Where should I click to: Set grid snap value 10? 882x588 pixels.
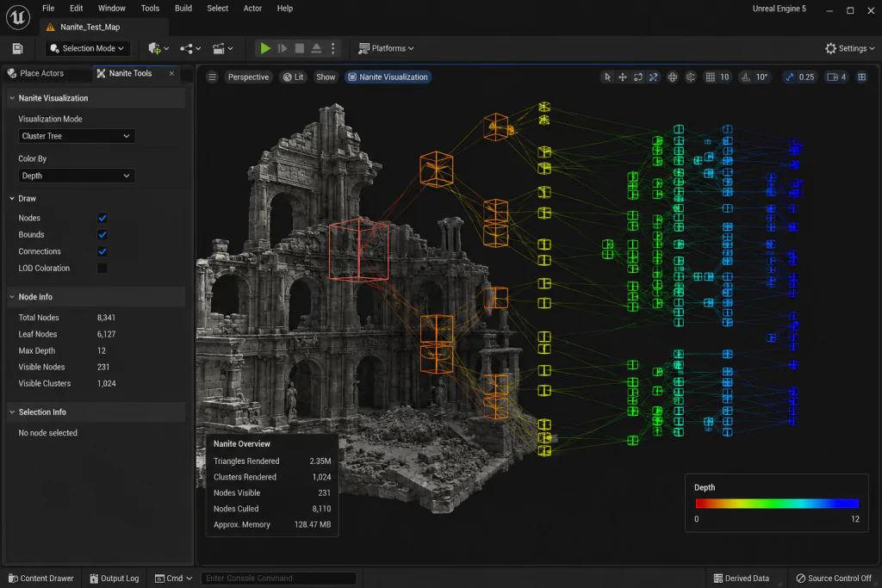click(x=724, y=77)
